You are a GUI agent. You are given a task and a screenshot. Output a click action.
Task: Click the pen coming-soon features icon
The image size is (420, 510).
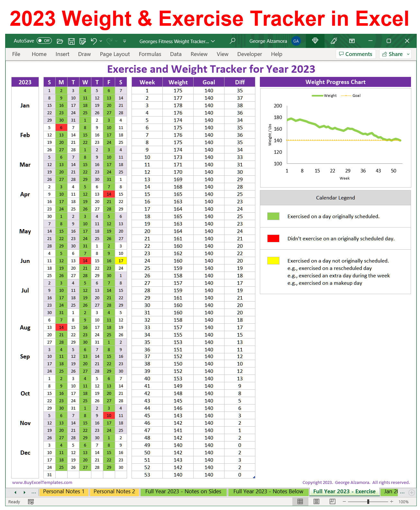[x=334, y=41]
